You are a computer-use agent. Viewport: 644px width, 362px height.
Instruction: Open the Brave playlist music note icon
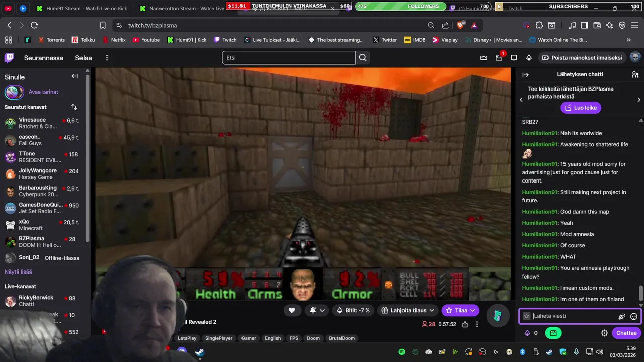coord(572,25)
